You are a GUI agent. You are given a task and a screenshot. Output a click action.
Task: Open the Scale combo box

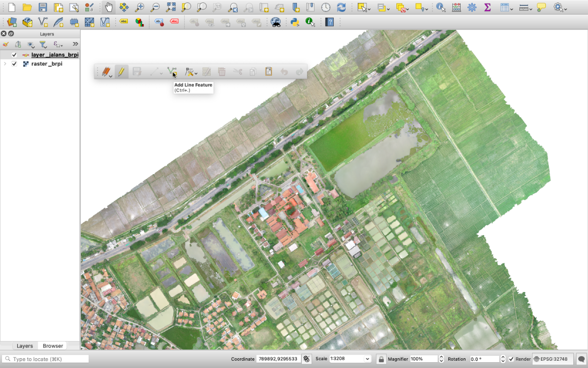click(350, 359)
